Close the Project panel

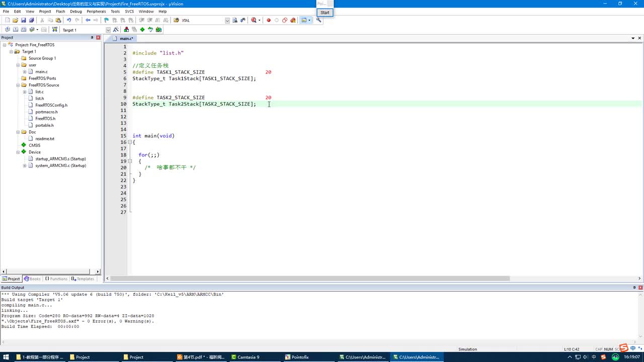(x=98, y=38)
